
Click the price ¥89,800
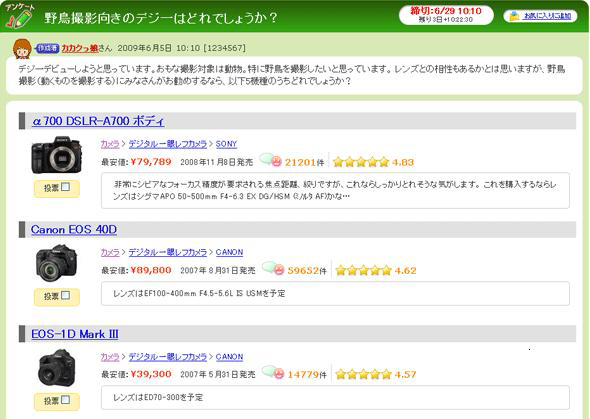(x=151, y=270)
